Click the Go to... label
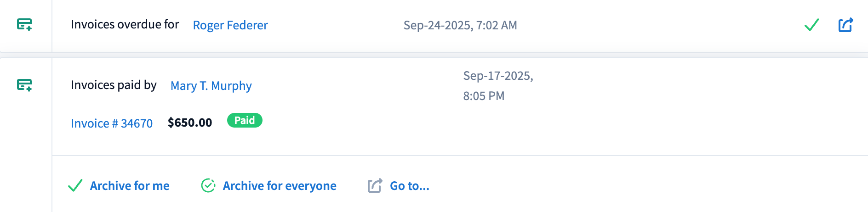The image size is (868, 212). 410,186
